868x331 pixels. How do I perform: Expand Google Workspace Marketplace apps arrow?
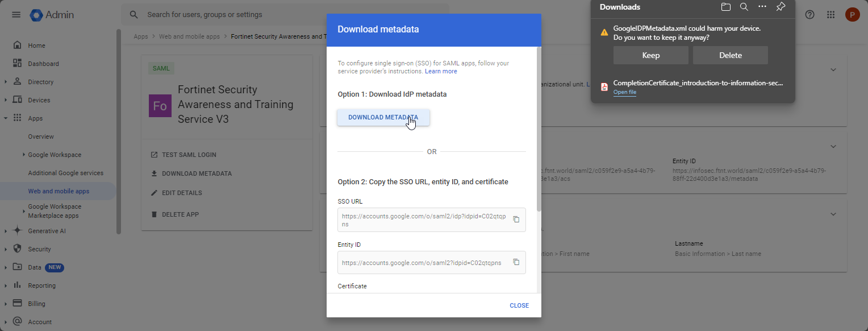pyautogui.click(x=23, y=211)
